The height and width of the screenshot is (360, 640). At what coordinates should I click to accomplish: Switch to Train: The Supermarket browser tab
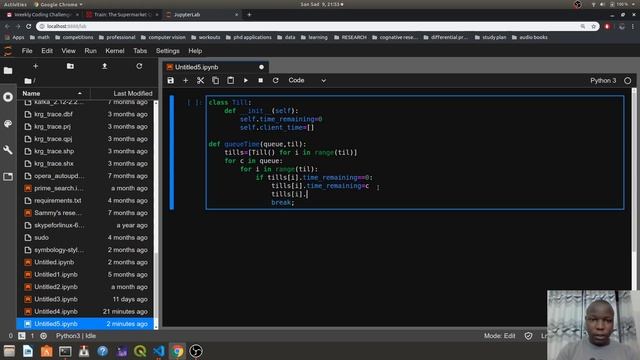pos(122,15)
